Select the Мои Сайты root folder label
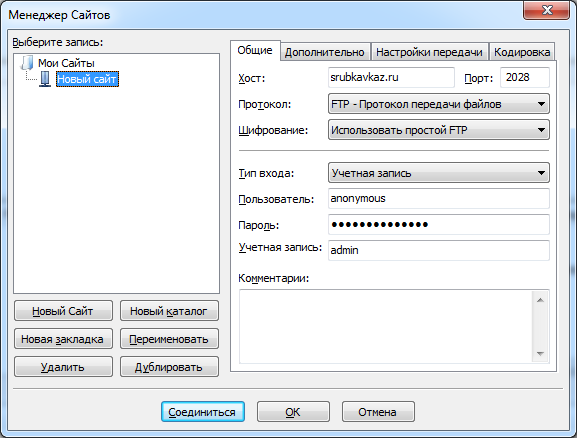Viewport: 577px width, 438px height. [66, 63]
